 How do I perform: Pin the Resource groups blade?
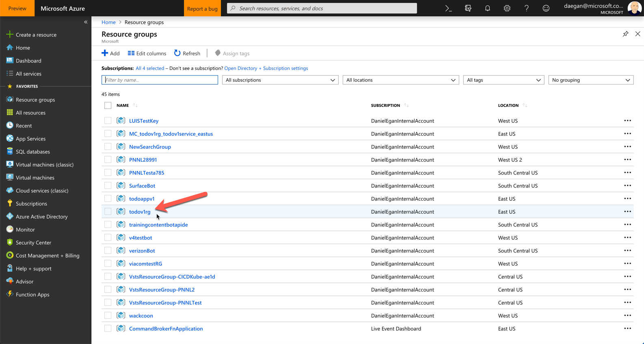(x=625, y=34)
